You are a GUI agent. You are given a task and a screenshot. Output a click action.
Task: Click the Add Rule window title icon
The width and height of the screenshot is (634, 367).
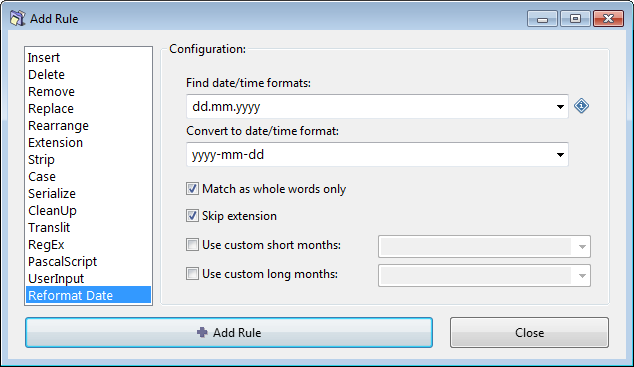coord(17,19)
